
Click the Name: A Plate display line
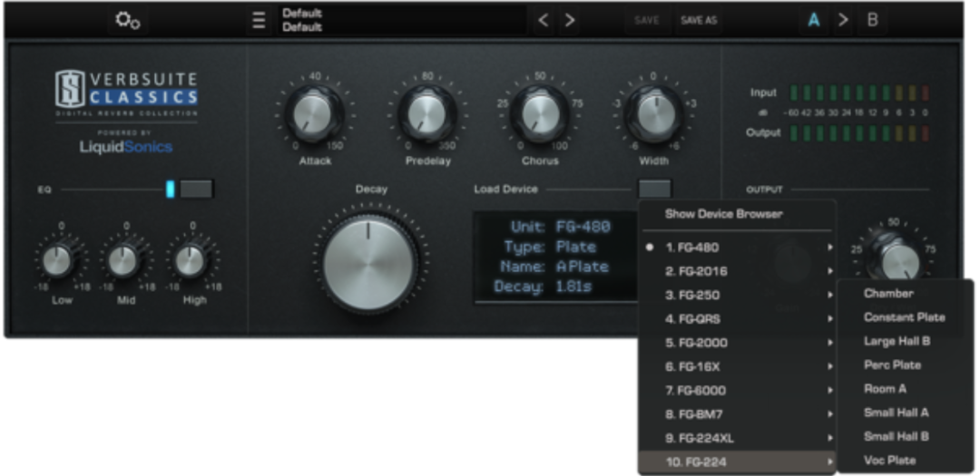click(554, 267)
